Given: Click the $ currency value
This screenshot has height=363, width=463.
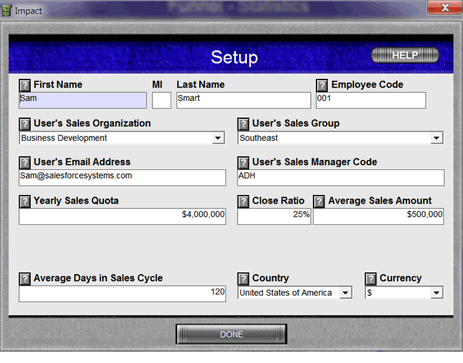Looking at the screenshot, I should pyautogui.click(x=369, y=293).
